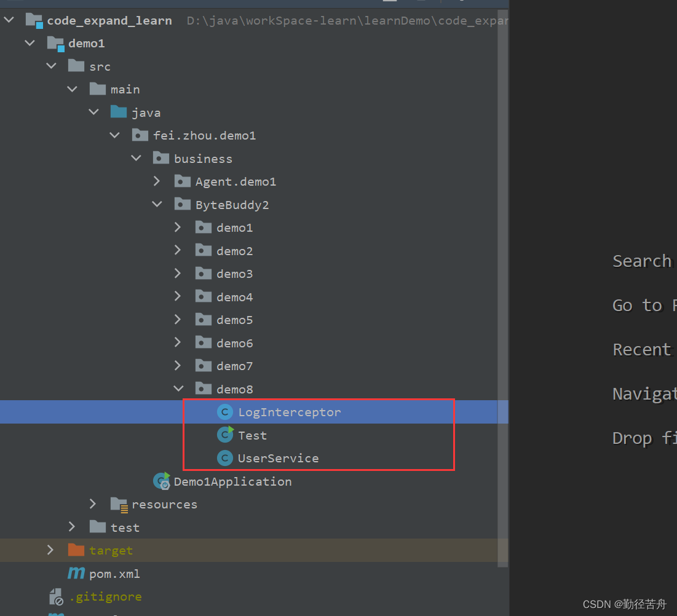The image size is (677, 616).
Task: Collapse the src folder chevron
Action: pos(51,66)
